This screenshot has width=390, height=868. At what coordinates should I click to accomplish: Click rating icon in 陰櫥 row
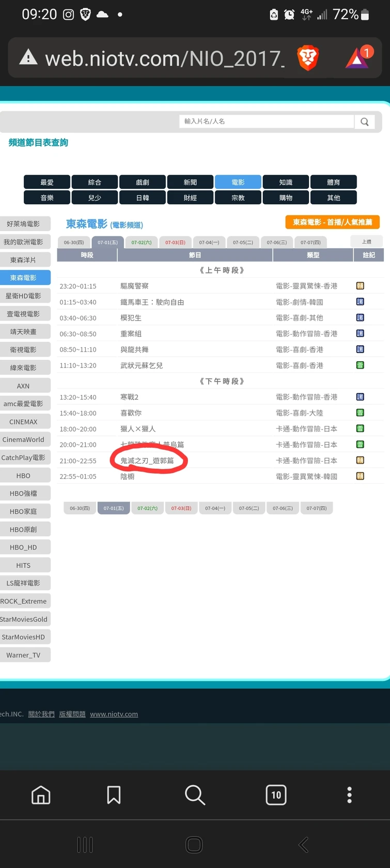pyautogui.click(x=360, y=476)
